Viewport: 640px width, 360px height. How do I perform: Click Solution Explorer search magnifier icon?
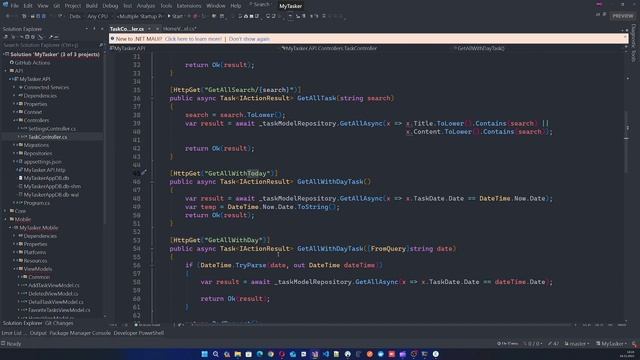pyautogui.click(x=101, y=45)
